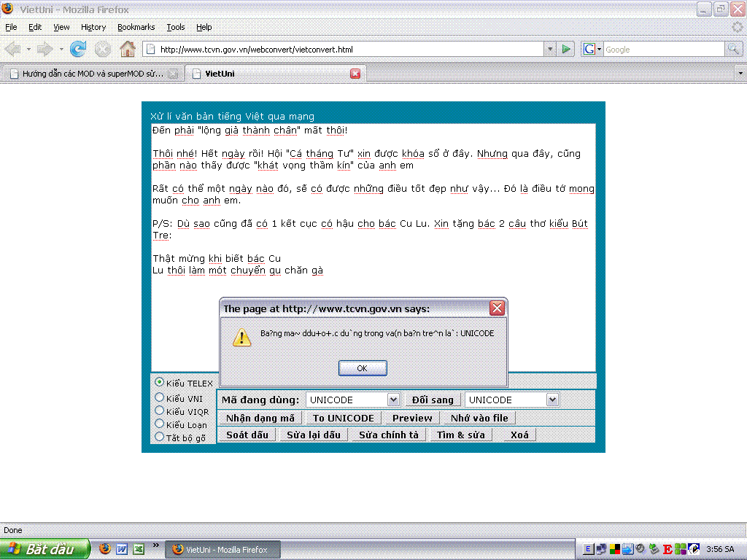
Task: Click the Bắt đầu Start button
Action: [x=44, y=549]
